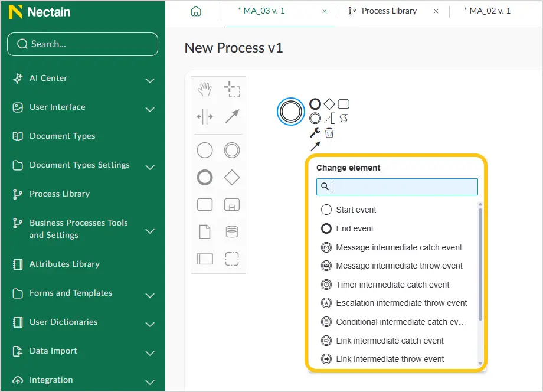Viewport: 543px width, 392px height.
Task: Activate the lasso selection tool
Action: [x=232, y=89]
